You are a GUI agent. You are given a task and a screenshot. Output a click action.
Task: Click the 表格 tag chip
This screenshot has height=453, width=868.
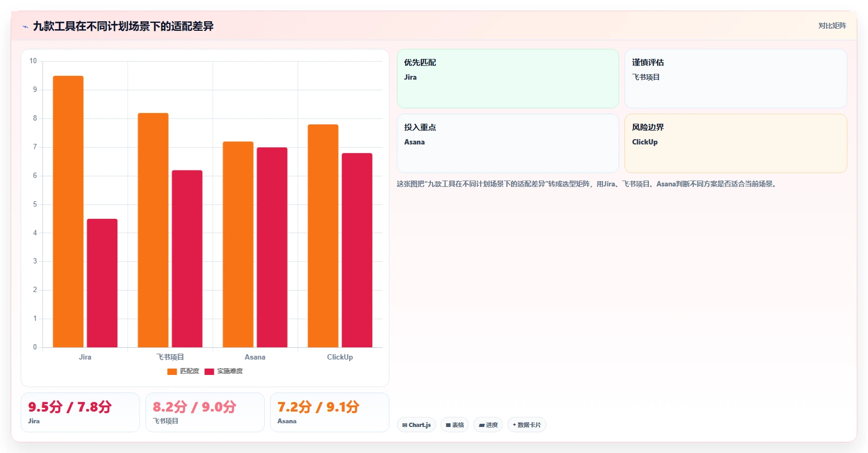[455, 425]
